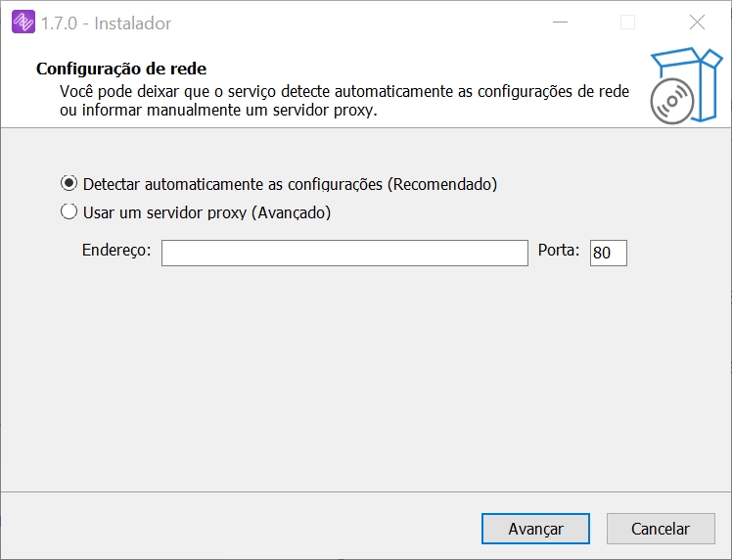Focus the Endereço text input field
Image resolution: width=732 pixels, height=560 pixels.
[344, 253]
